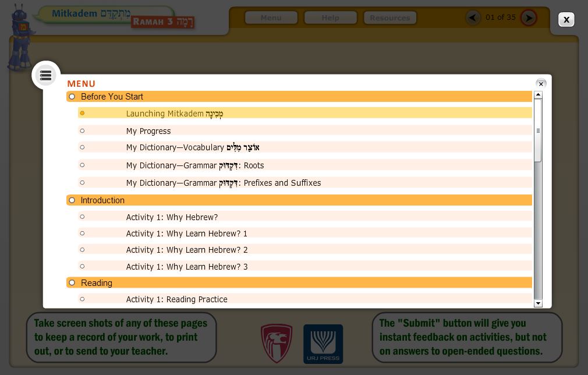The image size is (588, 375).
Task: Click the Ramah 3 red label
Action: point(163,22)
